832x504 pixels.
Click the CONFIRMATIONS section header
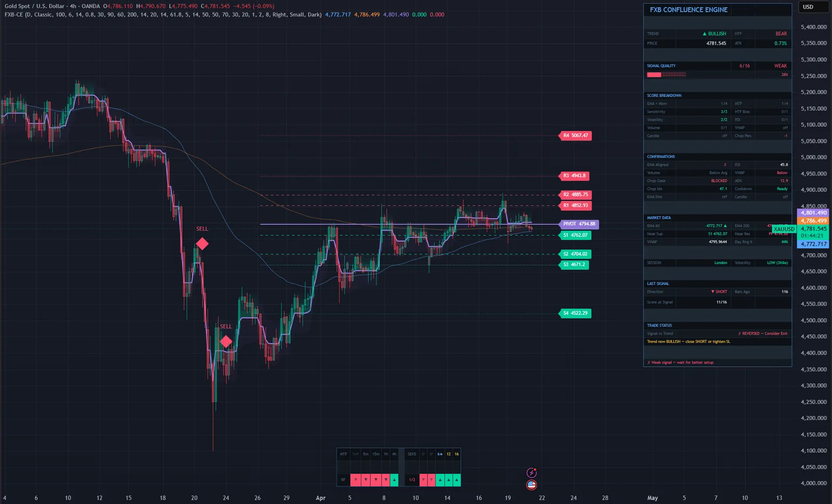(x=661, y=156)
